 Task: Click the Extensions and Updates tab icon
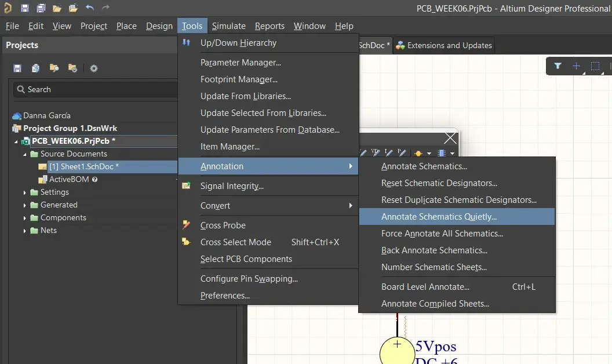[400, 45]
